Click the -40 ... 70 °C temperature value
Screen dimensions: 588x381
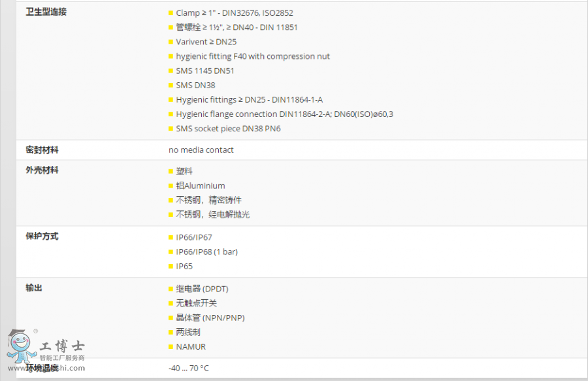click(189, 368)
